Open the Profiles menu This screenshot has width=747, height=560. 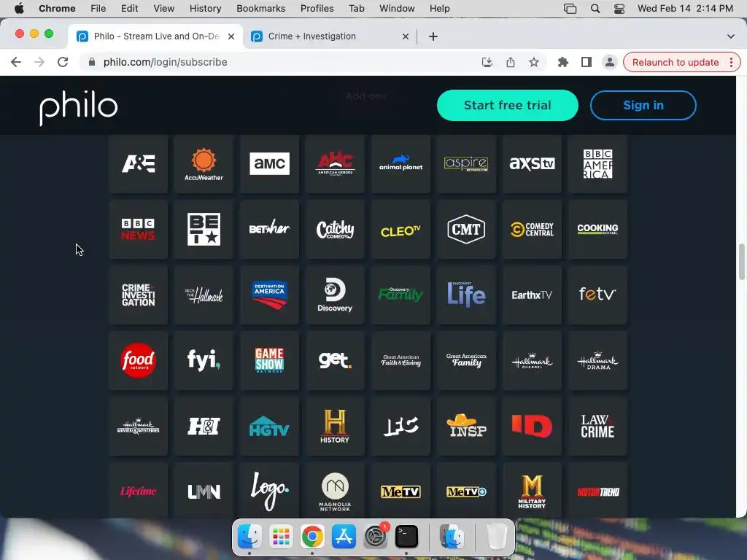317,9
